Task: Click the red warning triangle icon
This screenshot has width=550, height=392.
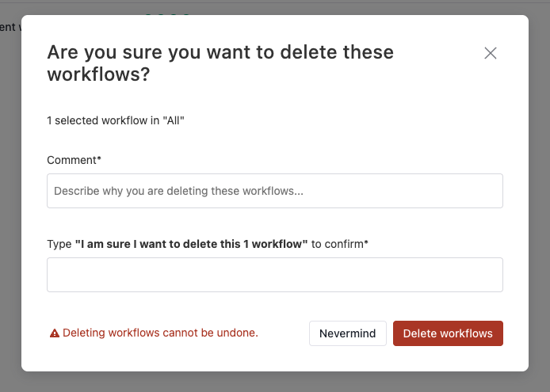Action: pyautogui.click(x=55, y=333)
